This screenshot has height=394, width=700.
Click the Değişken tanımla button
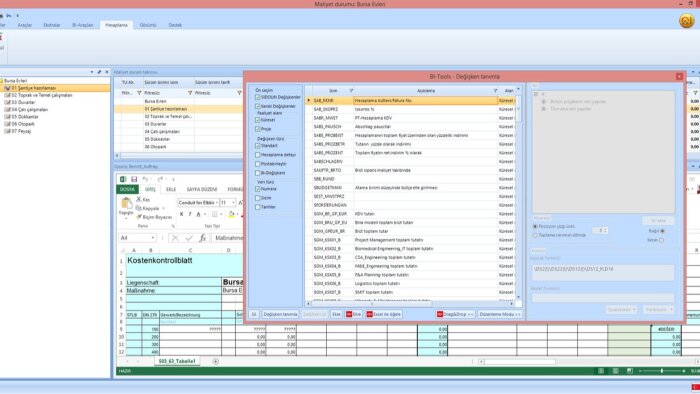(x=280, y=314)
